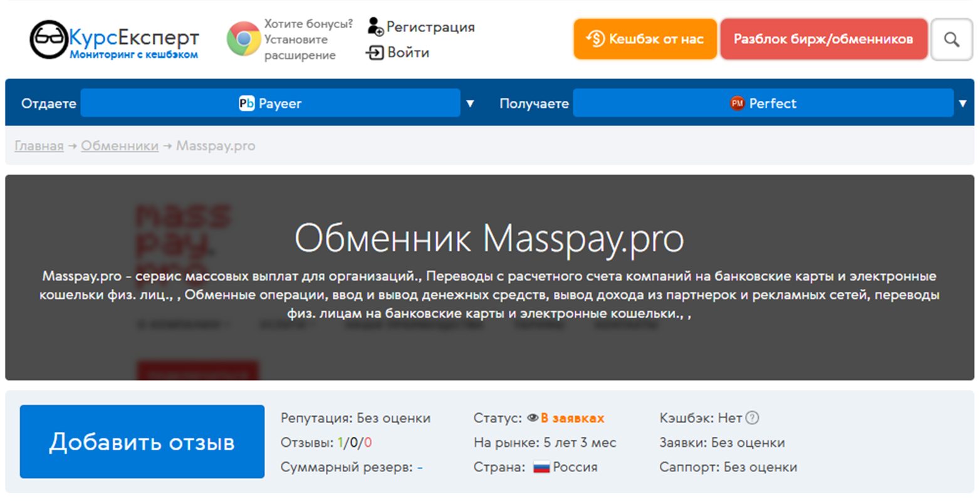Viewport: 980px width, 502px height.
Task: Click the КурсЕксперт glasses logo
Action: [49, 38]
